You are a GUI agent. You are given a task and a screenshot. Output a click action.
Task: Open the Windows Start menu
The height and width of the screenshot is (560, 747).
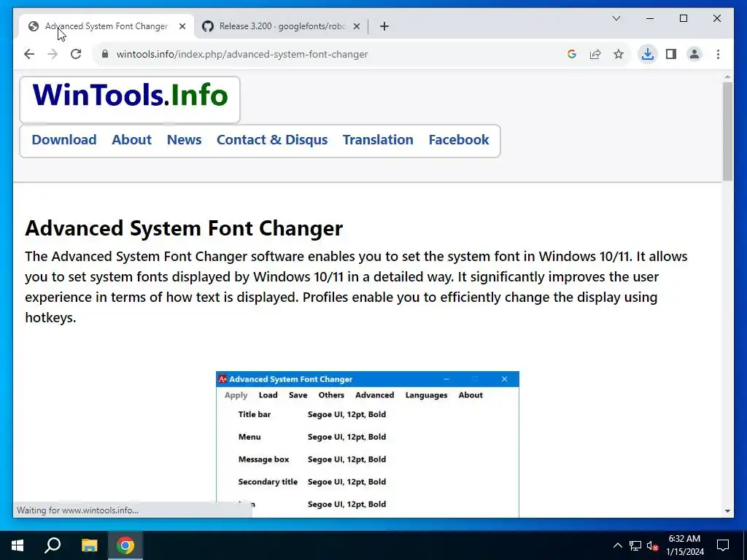click(18, 545)
